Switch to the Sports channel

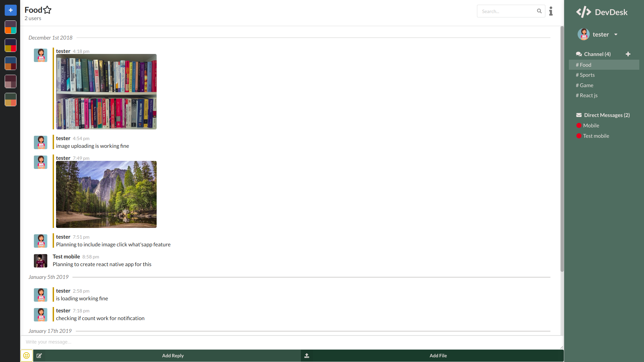point(587,75)
